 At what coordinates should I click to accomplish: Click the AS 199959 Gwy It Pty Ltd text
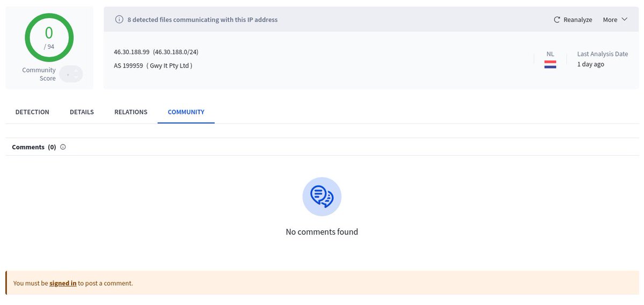(153, 66)
